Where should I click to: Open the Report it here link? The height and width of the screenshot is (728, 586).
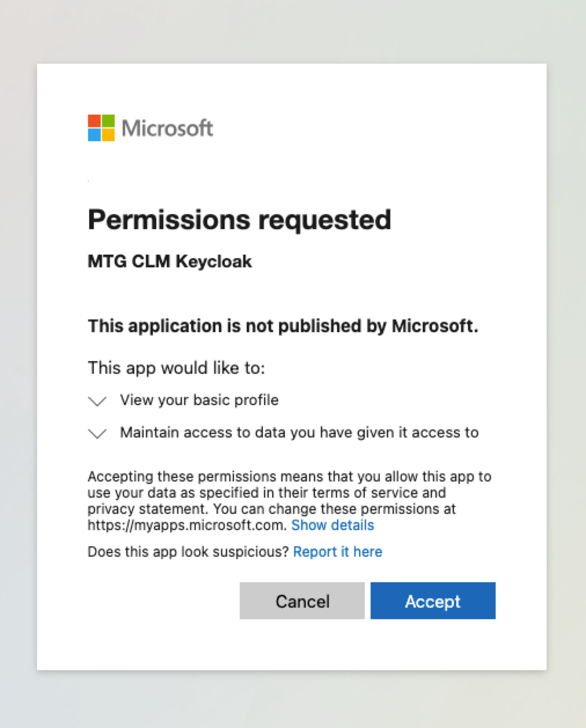[x=338, y=551]
